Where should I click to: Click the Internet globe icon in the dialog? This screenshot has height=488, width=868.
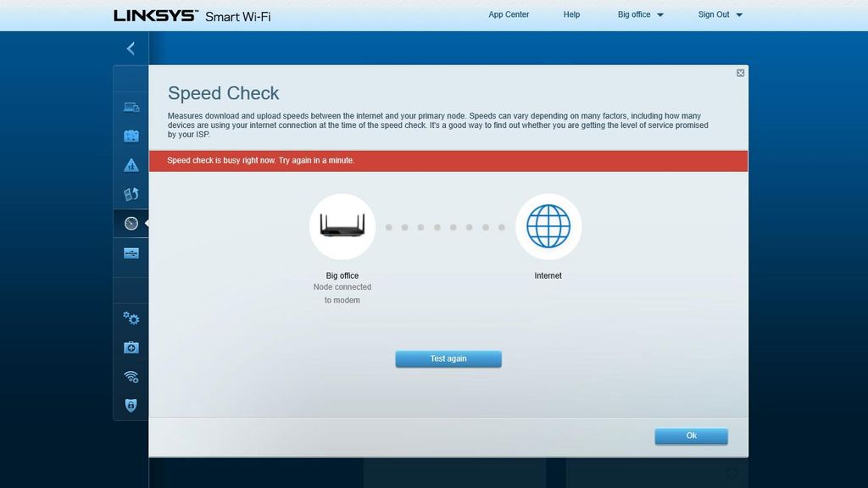pyautogui.click(x=548, y=226)
